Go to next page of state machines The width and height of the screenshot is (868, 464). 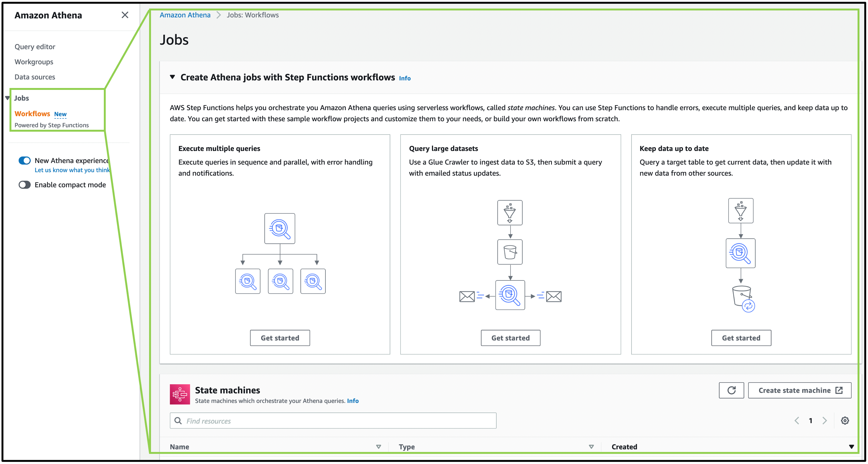click(x=824, y=421)
